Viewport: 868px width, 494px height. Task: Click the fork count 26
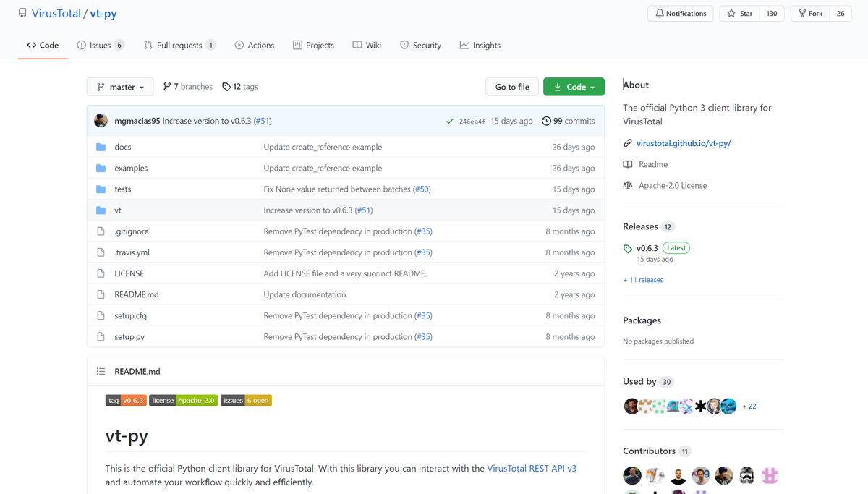click(x=841, y=14)
